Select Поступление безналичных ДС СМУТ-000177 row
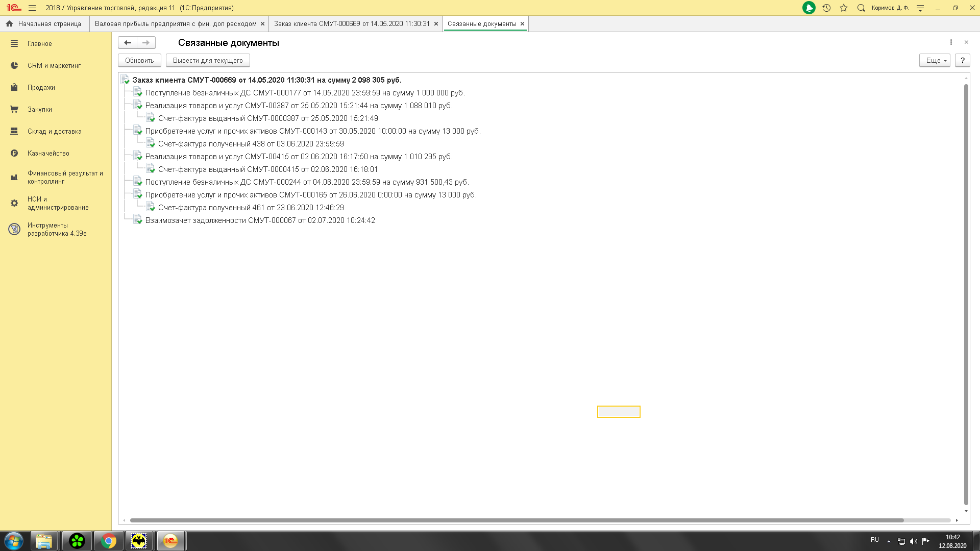Viewport: 980px width, 551px height. pyautogui.click(x=305, y=93)
